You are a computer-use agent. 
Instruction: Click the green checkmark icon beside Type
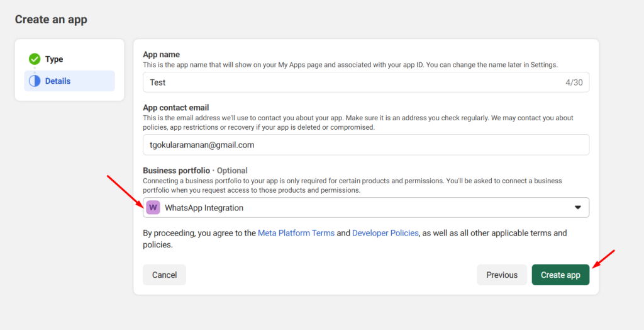[35, 59]
